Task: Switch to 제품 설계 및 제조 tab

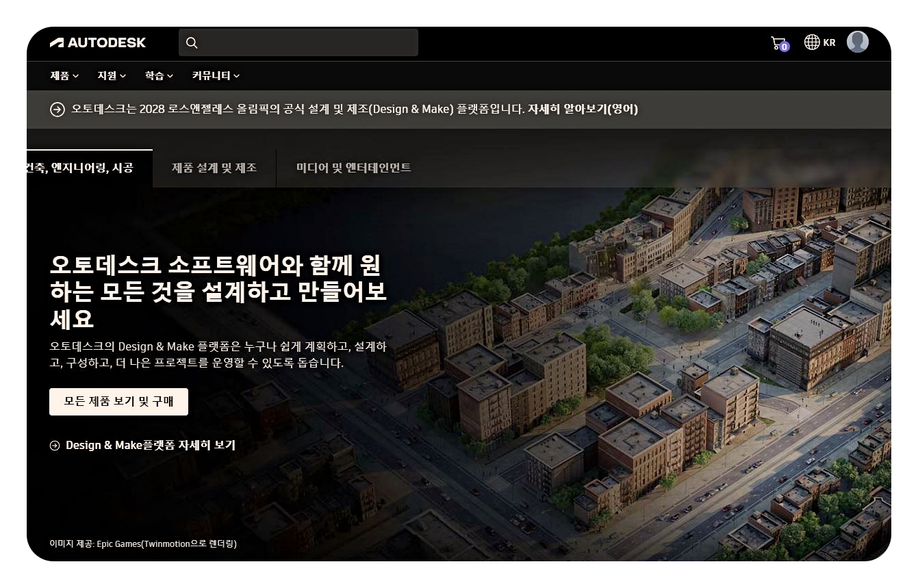Action: coord(214,168)
